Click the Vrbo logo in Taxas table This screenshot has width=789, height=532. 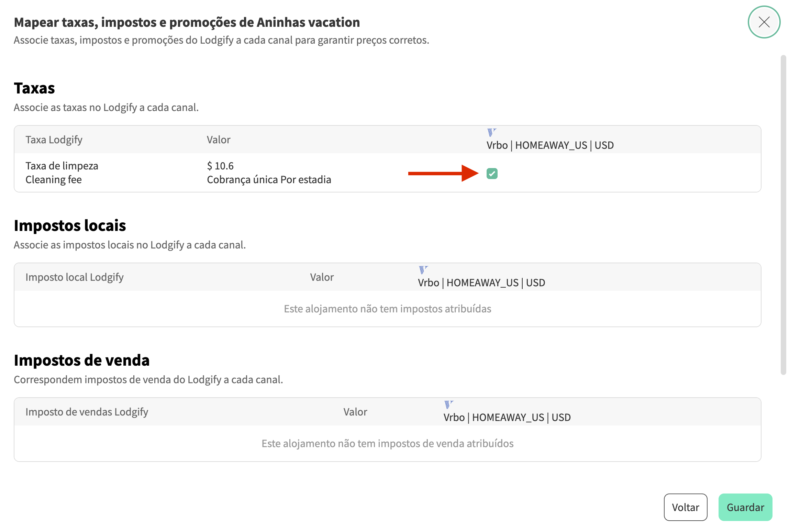click(x=491, y=132)
